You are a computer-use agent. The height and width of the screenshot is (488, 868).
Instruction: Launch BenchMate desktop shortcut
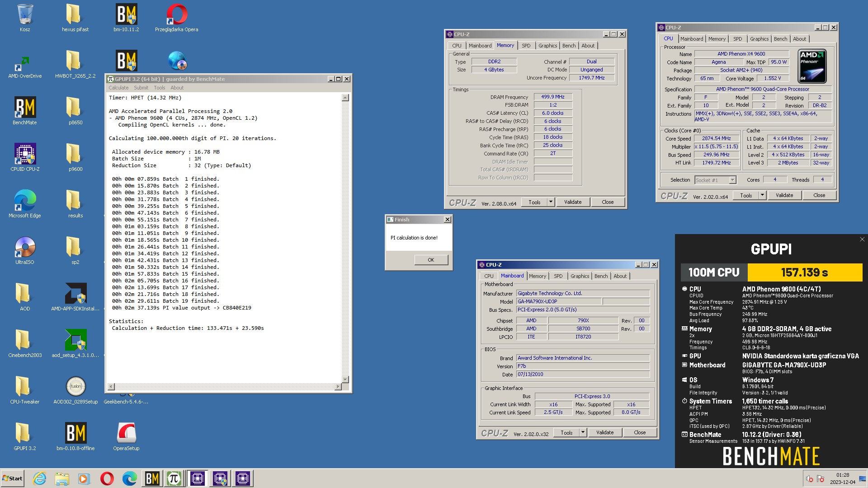pos(25,111)
